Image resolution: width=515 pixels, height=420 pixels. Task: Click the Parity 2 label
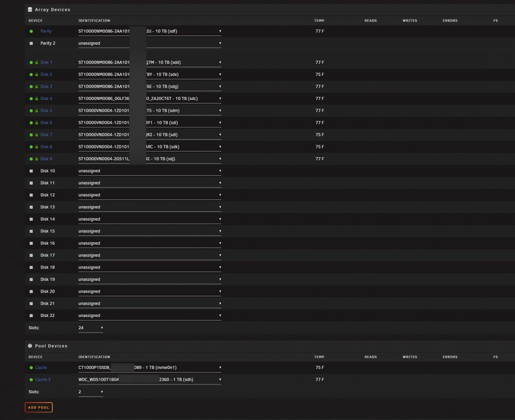click(x=48, y=43)
